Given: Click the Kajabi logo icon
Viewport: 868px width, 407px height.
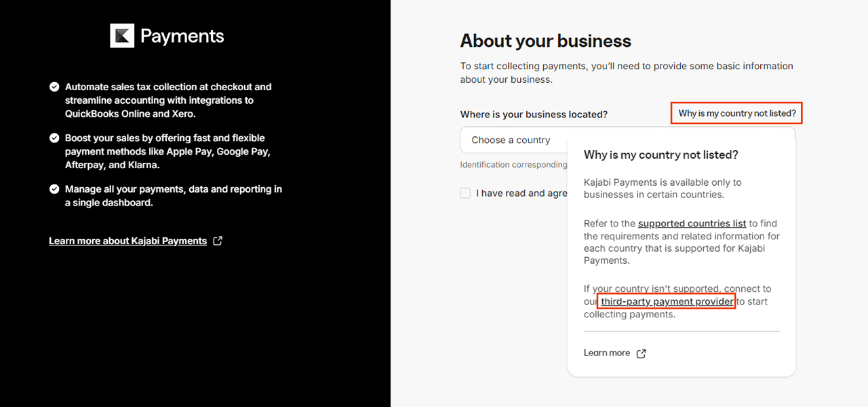Looking at the screenshot, I should [122, 36].
